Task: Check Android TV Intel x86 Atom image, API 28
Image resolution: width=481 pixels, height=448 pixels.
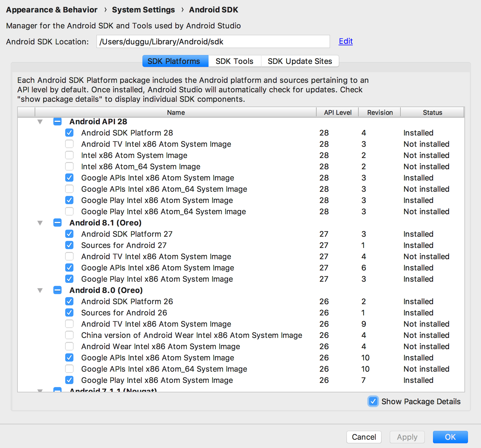Action: [69, 144]
